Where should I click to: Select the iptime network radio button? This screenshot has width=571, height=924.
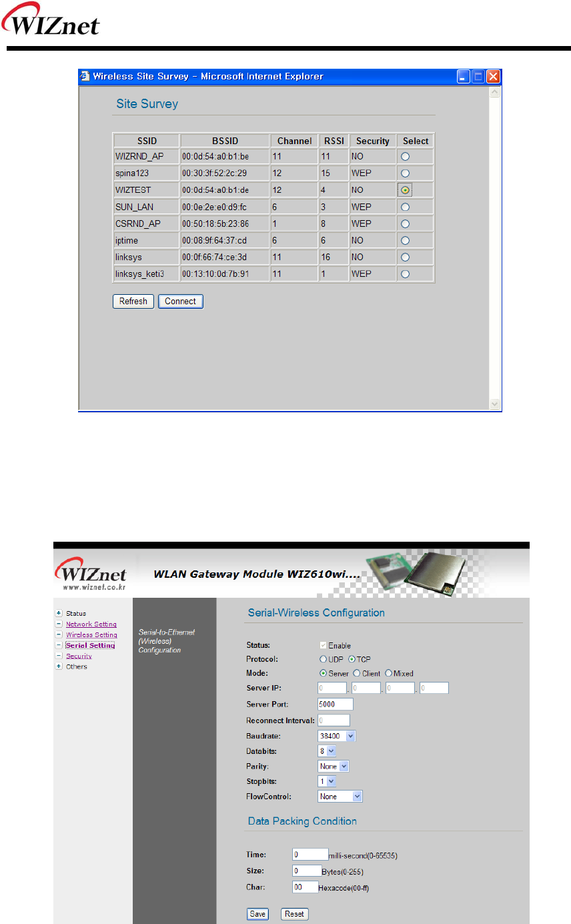tap(406, 240)
